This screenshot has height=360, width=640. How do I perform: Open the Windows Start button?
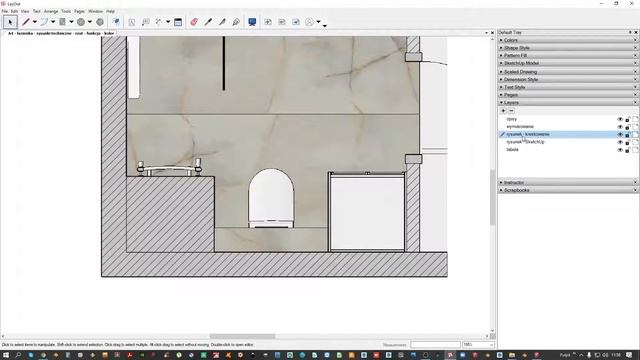(6, 355)
